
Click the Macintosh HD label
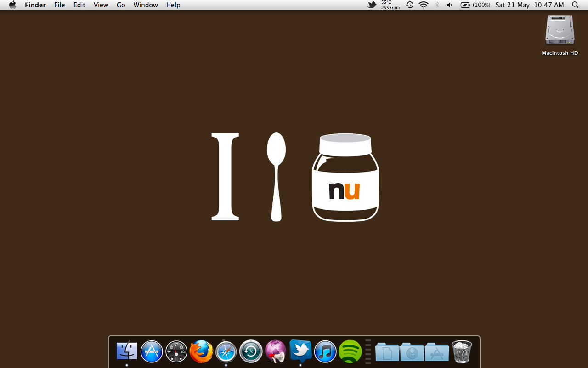560,53
